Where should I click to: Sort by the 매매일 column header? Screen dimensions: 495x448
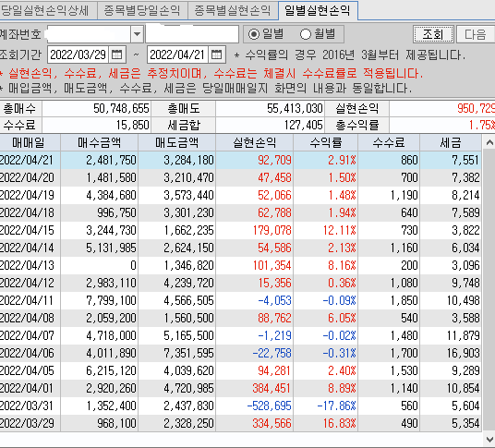point(29,142)
